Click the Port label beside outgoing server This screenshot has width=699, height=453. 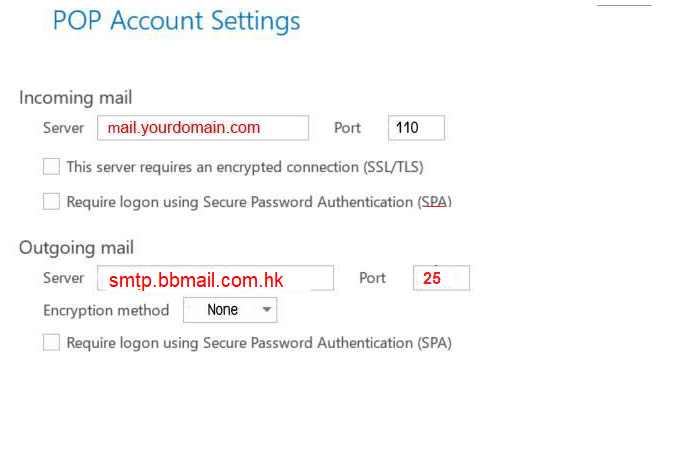pyautogui.click(x=372, y=278)
